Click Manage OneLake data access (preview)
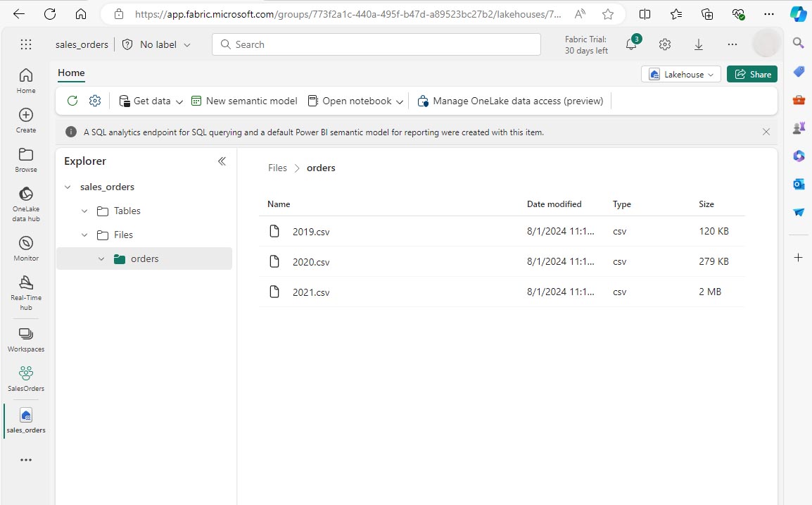Screen dimensions: 812x505 (510, 101)
